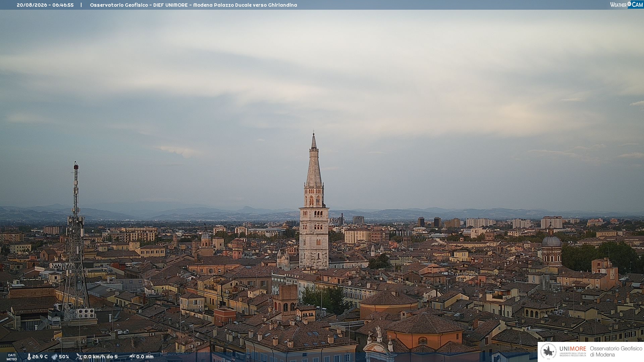Click the WeatherCAM logo
The width and height of the screenshot is (644, 362).
pyautogui.click(x=627, y=5)
